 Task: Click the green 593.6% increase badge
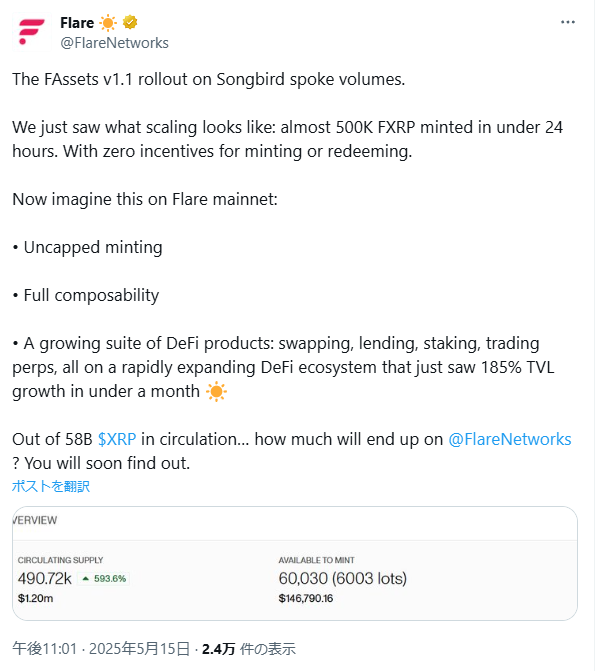coord(104,579)
